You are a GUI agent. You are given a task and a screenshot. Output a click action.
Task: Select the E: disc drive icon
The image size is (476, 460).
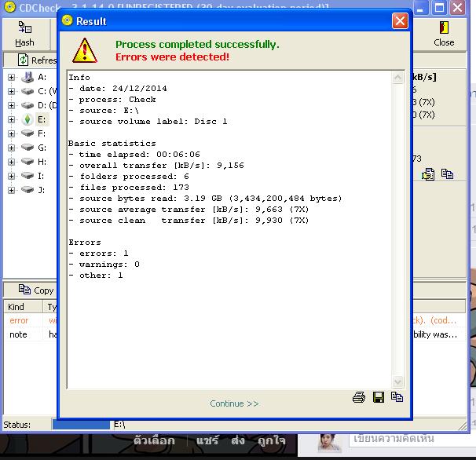click(x=27, y=119)
